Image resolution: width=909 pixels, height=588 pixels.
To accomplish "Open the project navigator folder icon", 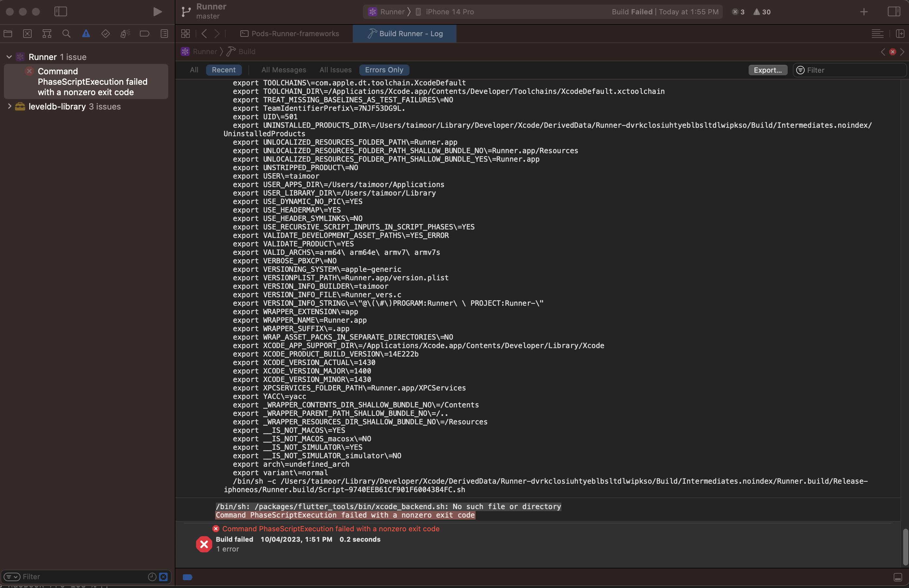I will [7, 34].
